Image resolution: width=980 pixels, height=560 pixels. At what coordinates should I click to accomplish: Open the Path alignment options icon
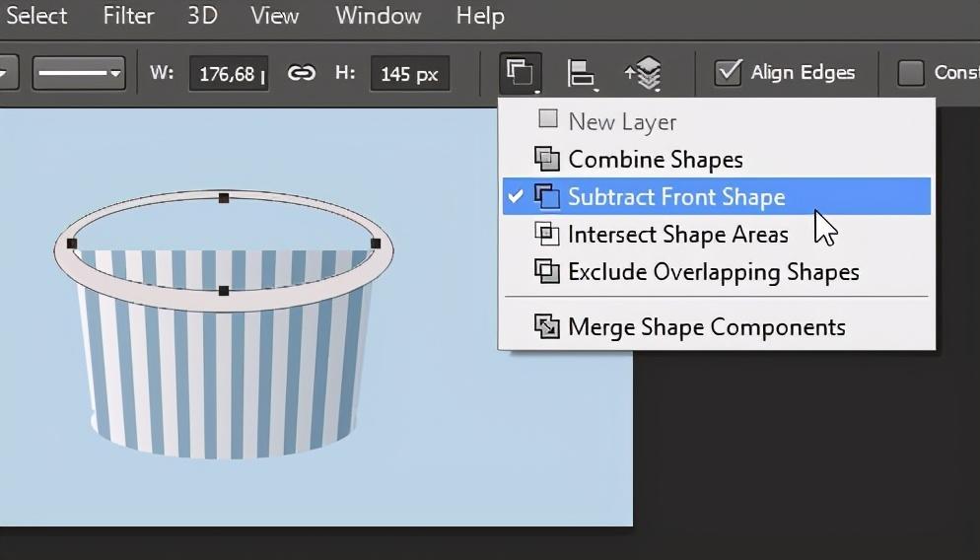point(582,74)
